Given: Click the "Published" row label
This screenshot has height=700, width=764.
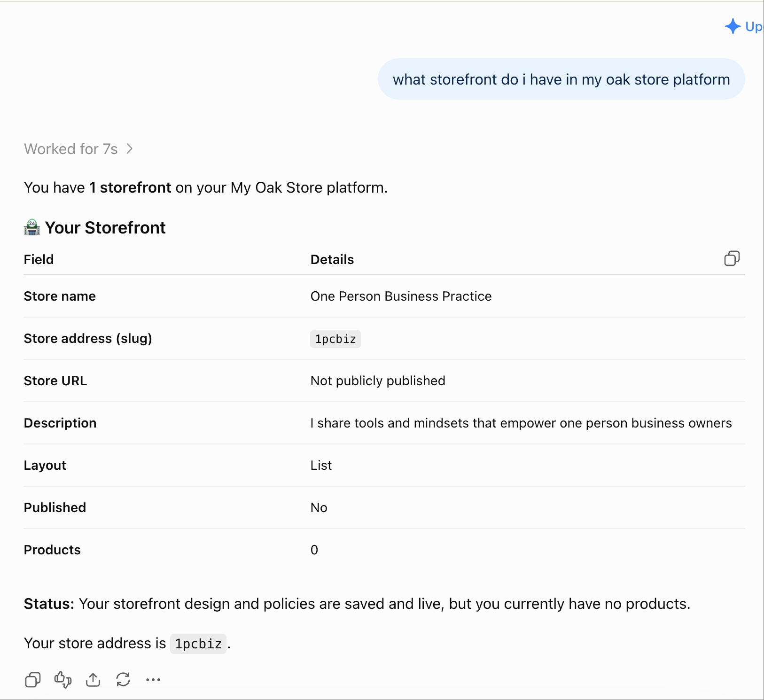Looking at the screenshot, I should [x=55, y=507].
